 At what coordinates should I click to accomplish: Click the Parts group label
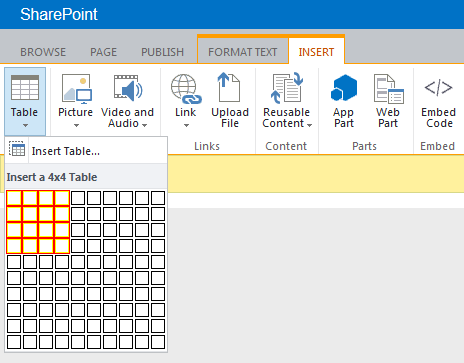(364, 146)
